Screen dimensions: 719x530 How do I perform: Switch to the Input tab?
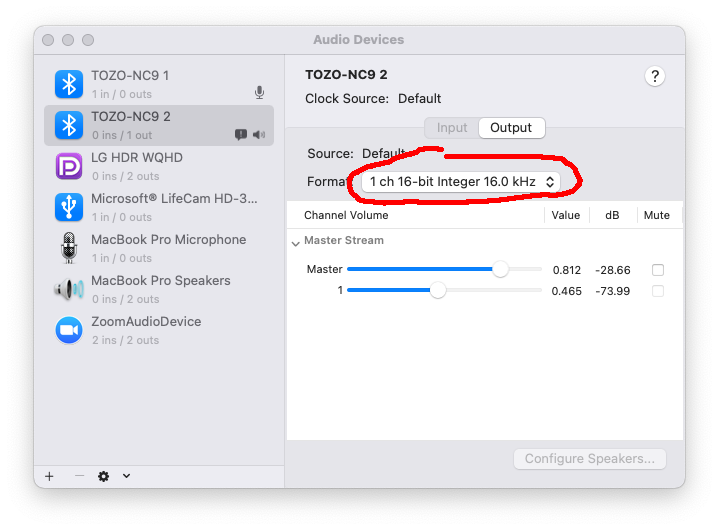pos(451,128)
